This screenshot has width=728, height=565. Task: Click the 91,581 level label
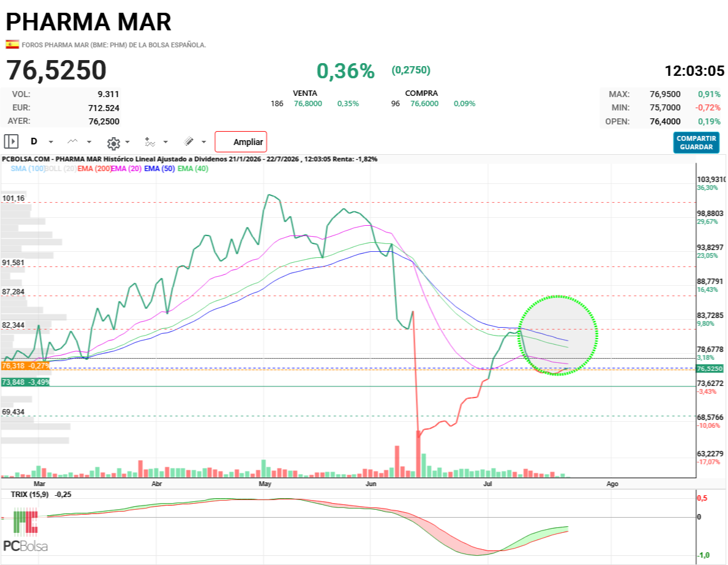coord(13,262)
